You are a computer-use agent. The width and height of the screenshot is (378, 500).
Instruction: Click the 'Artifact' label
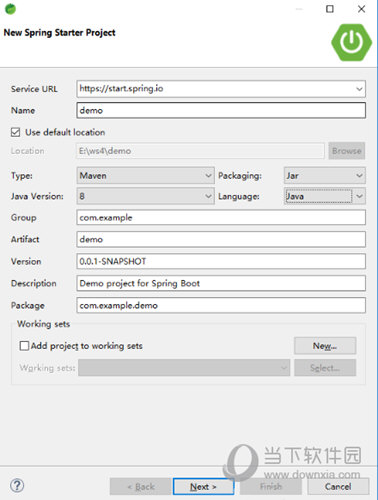point(25,239)
